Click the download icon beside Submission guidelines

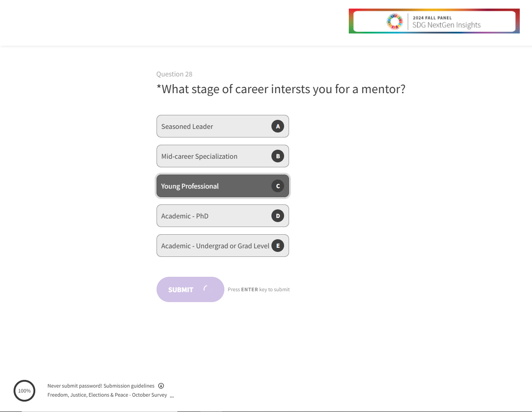[x=161, y=386]
